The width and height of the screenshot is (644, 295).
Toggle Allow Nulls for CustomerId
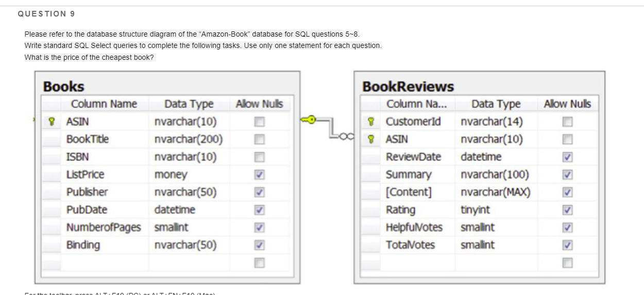tap(567, 122)
